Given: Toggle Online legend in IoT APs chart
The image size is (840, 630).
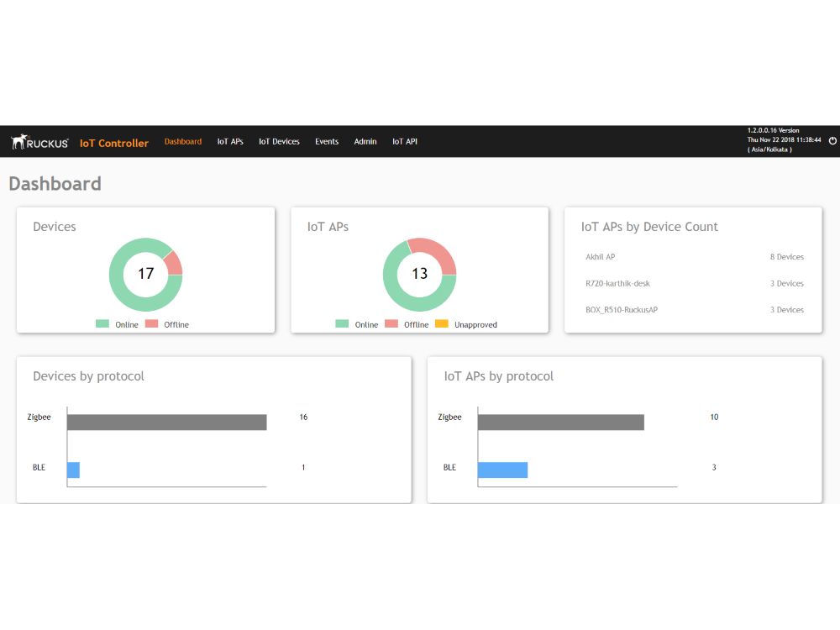Looking at the screenshot, I should [357, 324].
